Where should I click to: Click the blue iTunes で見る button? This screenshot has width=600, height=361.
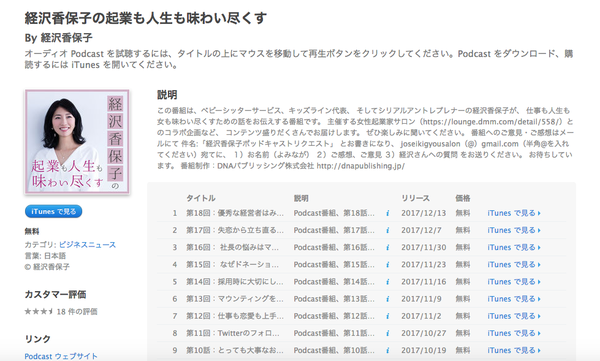pos(54,211)
